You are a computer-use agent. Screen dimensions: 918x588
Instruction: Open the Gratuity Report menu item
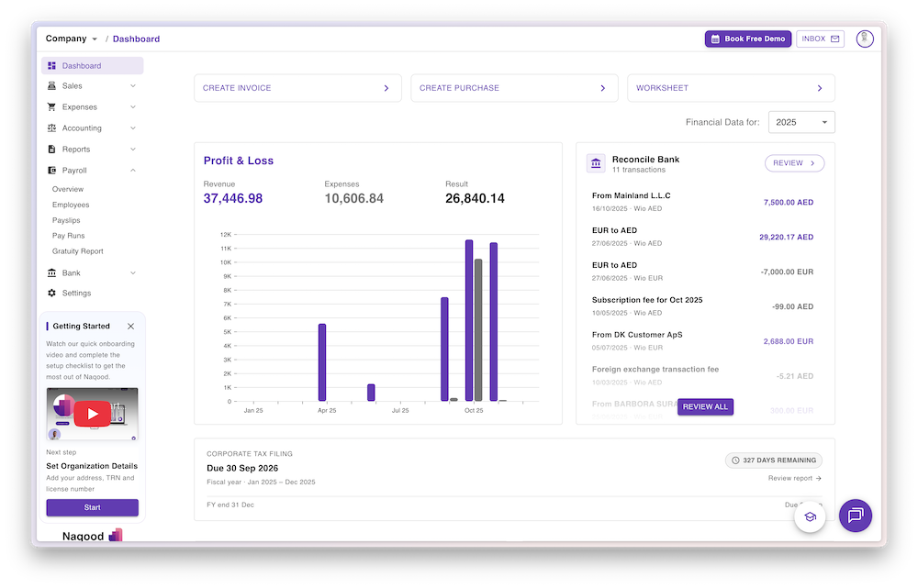tap(78, 251)
